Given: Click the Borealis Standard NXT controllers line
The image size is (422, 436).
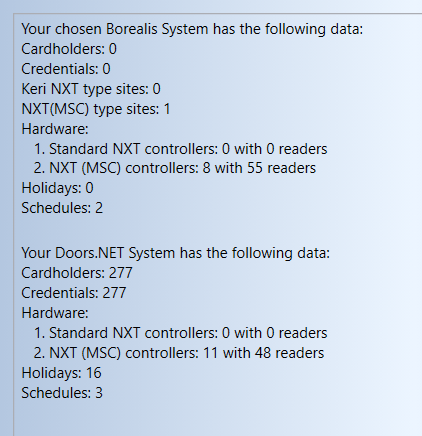Looking at the screenshot, I should pos(180,149).
